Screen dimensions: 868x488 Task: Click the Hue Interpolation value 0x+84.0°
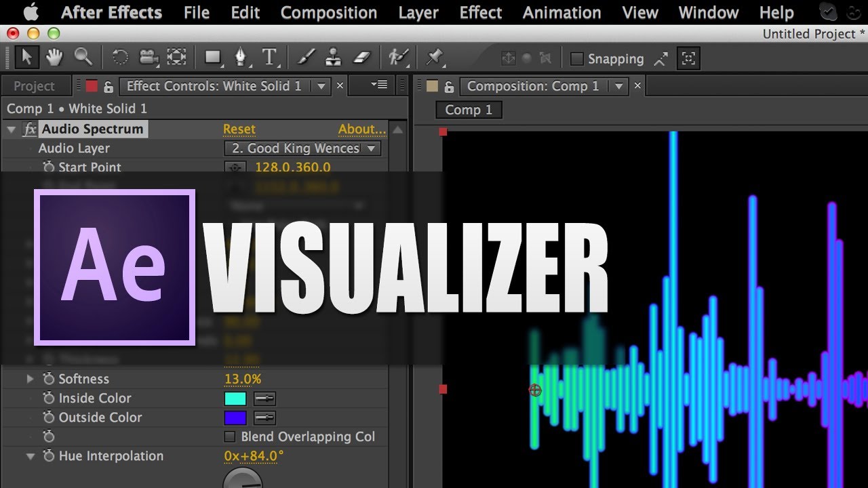coord(254,456)
